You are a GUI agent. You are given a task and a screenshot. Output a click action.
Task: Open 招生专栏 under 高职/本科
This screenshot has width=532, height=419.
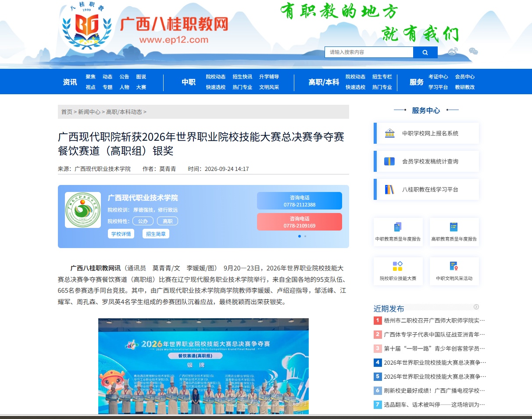coord(382,77)
